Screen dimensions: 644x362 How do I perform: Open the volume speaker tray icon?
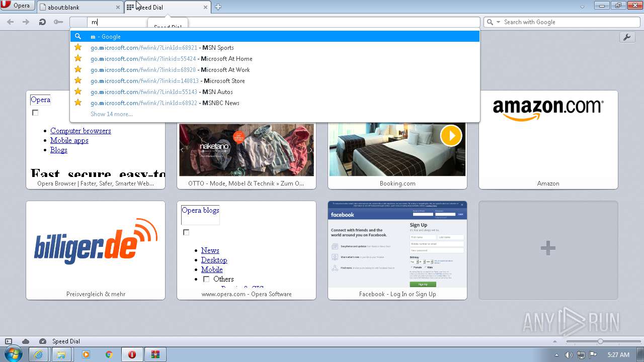coord(569,355)
